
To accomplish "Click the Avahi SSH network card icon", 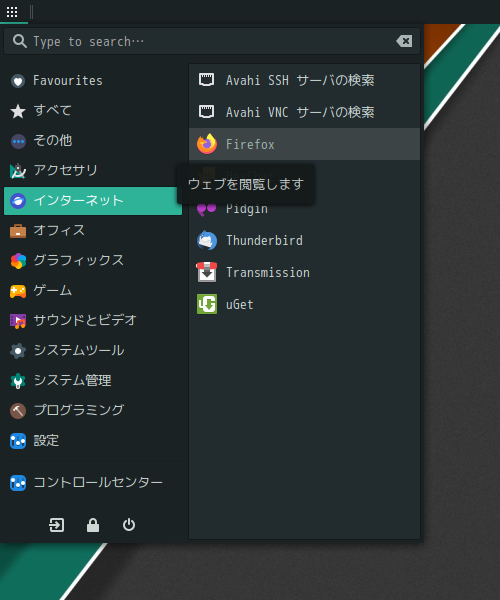I will point(207,80).
